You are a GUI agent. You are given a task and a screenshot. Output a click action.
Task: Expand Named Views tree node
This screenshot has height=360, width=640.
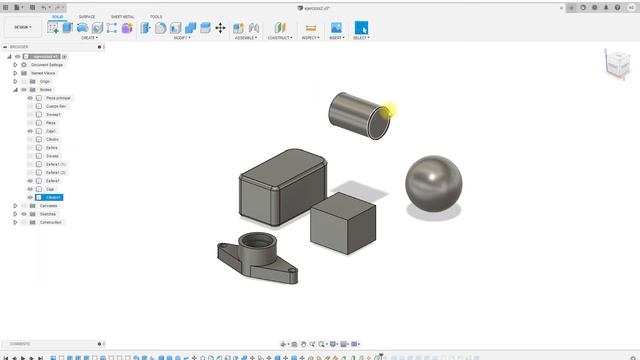pos(15,73)
